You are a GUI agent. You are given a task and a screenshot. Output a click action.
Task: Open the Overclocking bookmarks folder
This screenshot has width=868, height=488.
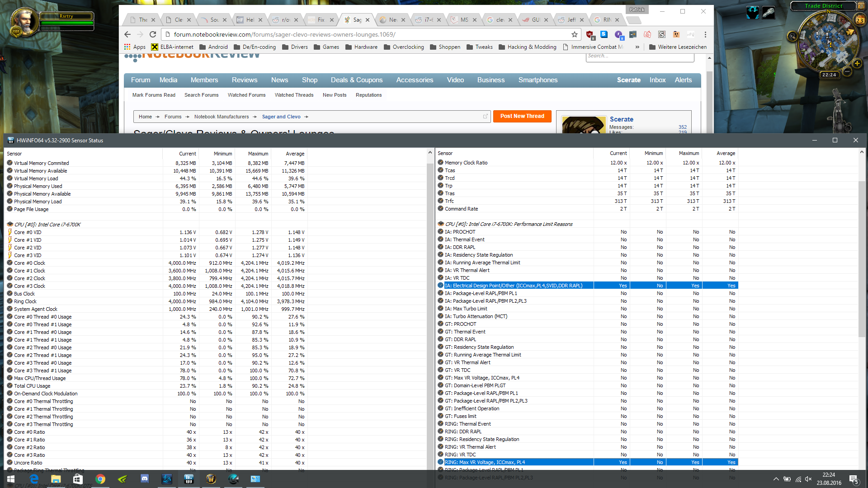pyautogui.click(x=404, y=47)
